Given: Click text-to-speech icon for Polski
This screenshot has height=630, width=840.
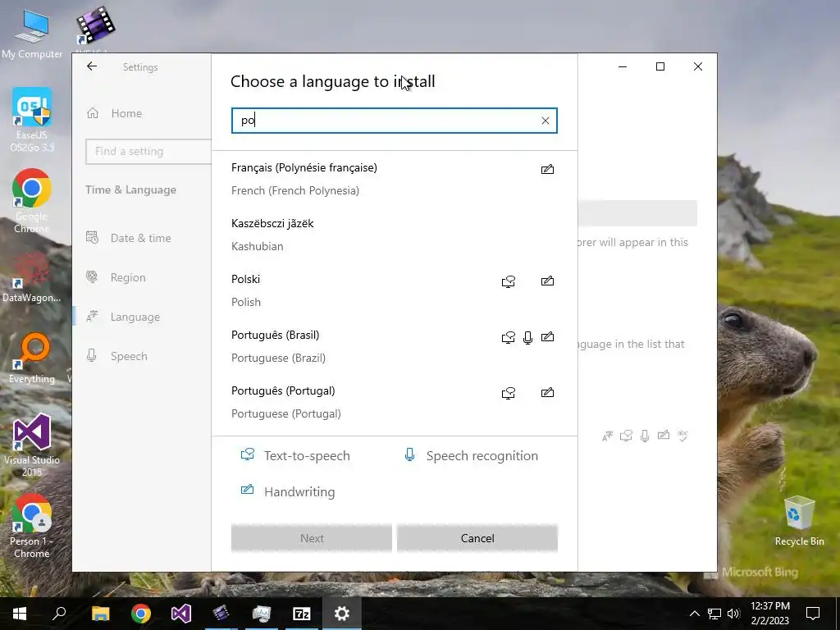Looking at the screenshot, I should [508, 281].
